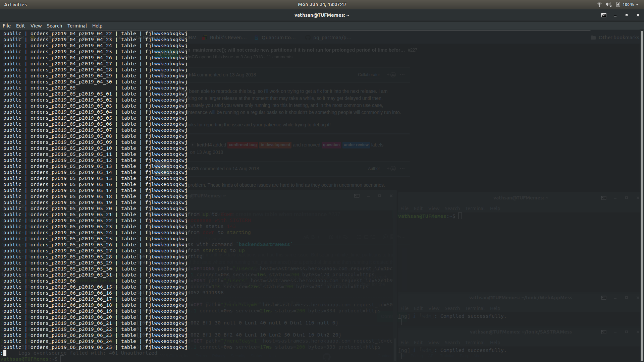
Task: Click the Rubik's Revenge bookmark favicon
Action: (205, 38)
